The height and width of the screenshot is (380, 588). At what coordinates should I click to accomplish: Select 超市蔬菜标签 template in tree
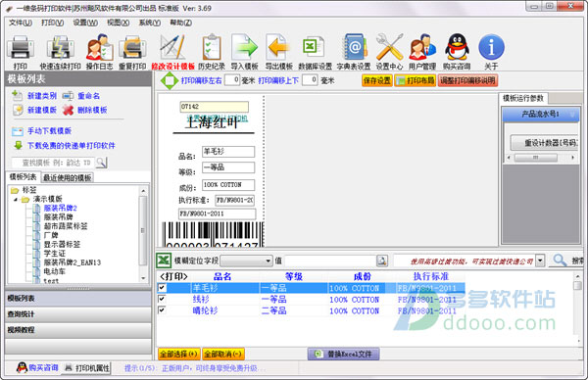(66, 226)
